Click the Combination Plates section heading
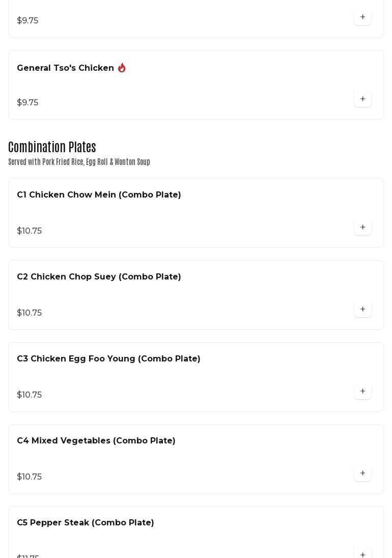Image resolution: width=392 pixels, height=558 pixels. coord(52,147)
